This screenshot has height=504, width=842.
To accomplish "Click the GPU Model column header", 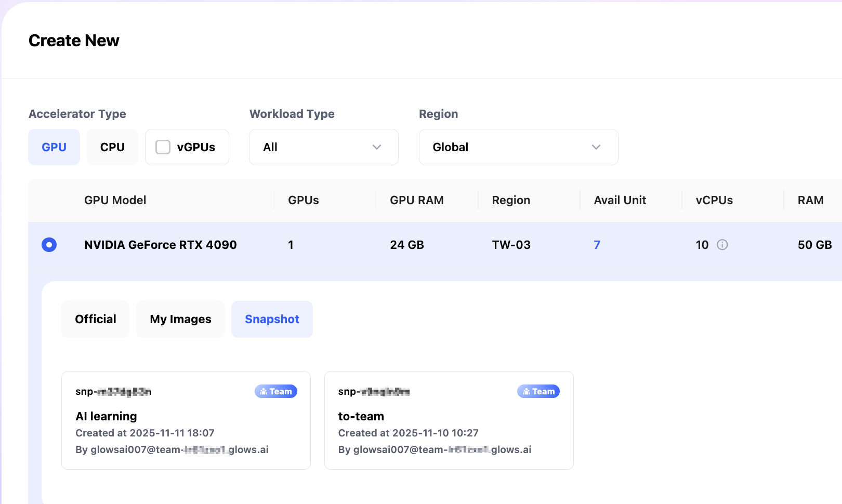I will click(x=115, y=200).
